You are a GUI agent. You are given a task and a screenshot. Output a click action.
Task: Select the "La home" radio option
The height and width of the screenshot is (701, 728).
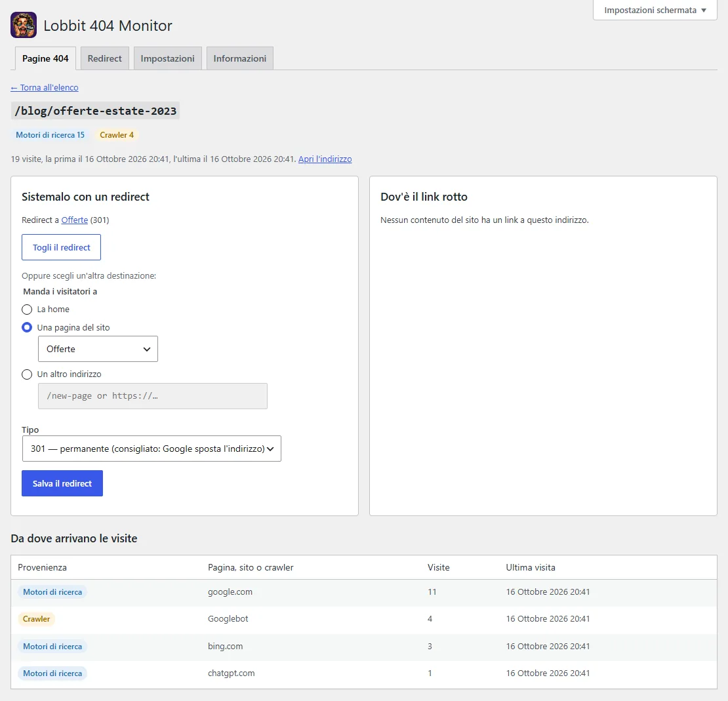click(27, 310)
